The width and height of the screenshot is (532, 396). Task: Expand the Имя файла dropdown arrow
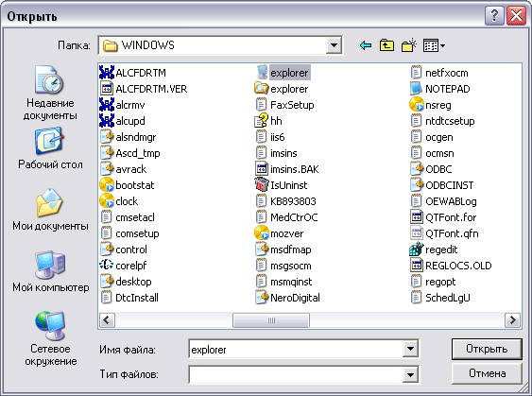click(410, 349)
